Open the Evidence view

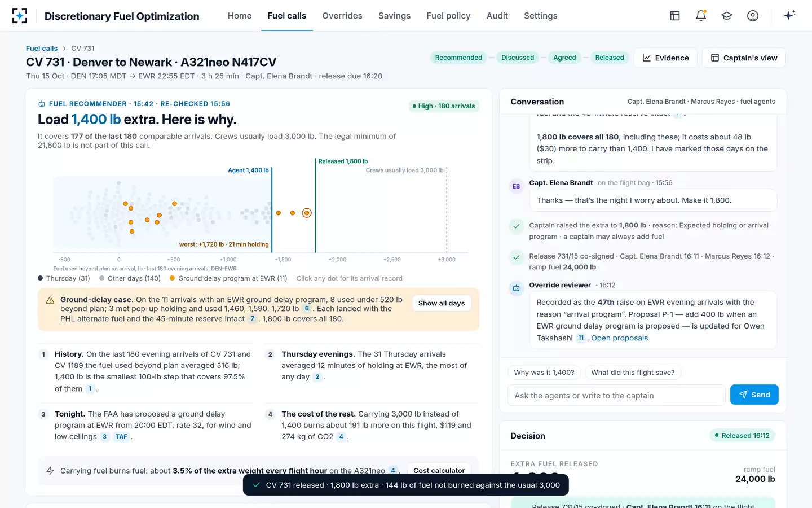[x=666, y=58]
